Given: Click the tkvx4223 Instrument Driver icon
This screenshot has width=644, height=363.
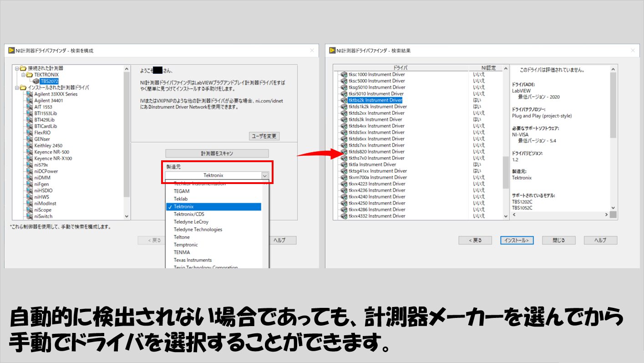Looking at the screenshot, I should click(x=344, y=184).
